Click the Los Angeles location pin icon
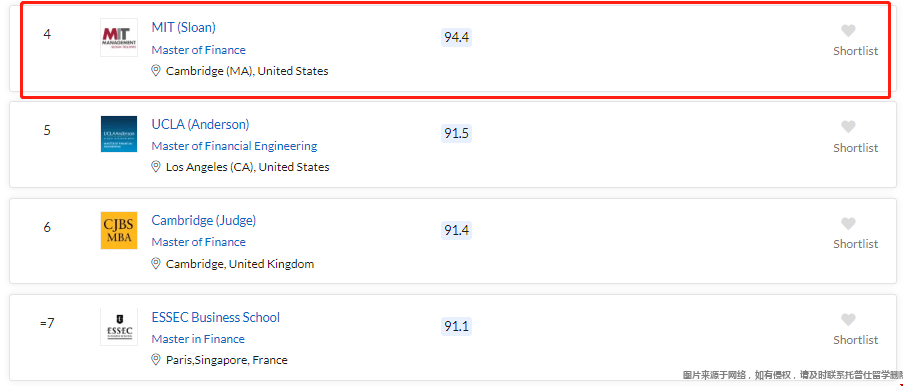Screen dimensions: 903x386 pyautogui.click(x=155, y=166)
